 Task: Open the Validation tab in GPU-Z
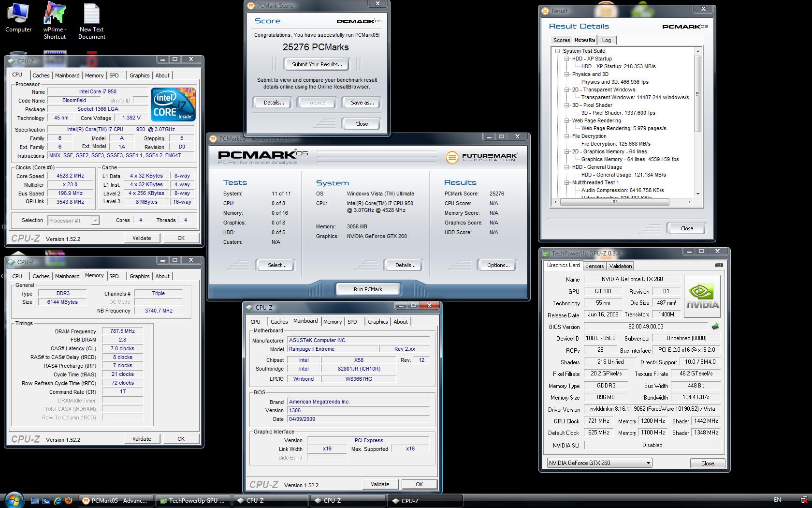(620, 266)
